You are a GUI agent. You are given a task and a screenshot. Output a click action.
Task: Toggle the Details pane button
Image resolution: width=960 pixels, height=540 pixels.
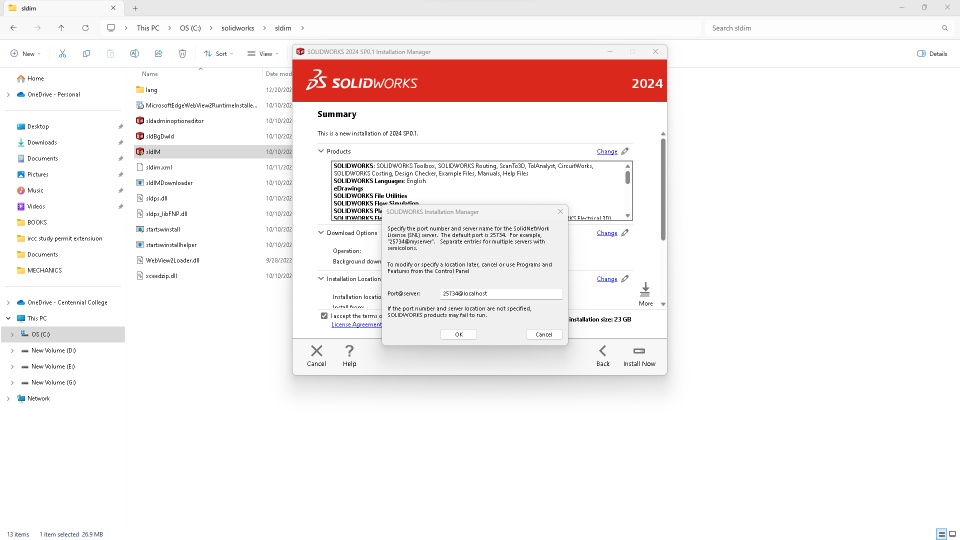pos(932,54)
